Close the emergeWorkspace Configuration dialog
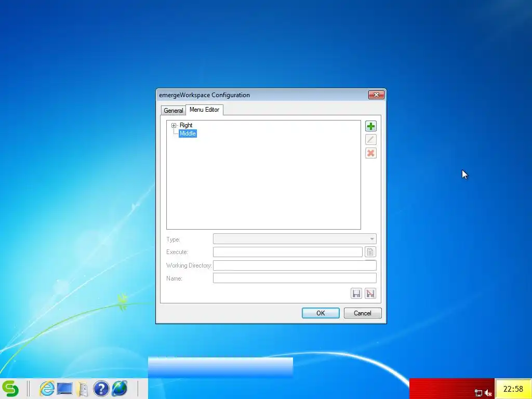This screenshot has height=399, width=532. (x=376, y=95)
